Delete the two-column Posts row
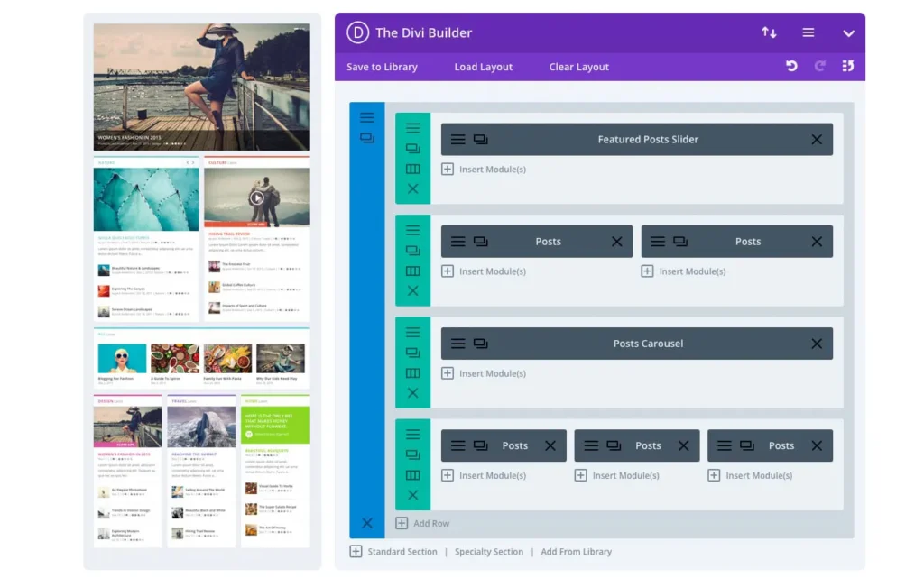The height and width of the screenshot is (578, 924). coord(412,290)
